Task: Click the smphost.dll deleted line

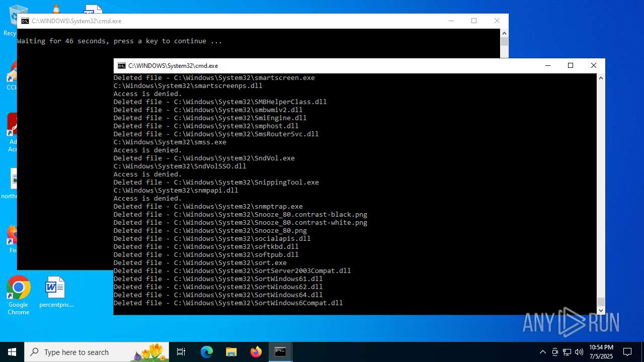Action: pyautogui.click(x=206, y=126)
